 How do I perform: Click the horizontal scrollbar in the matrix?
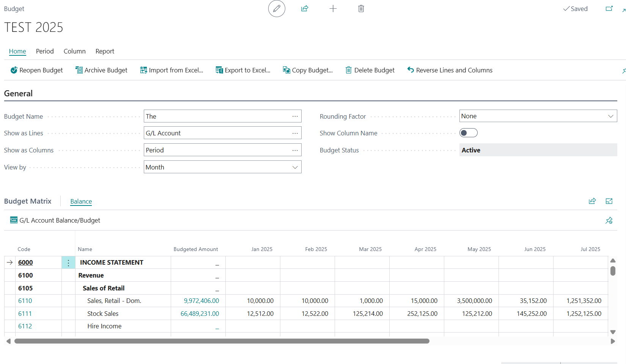222,341
